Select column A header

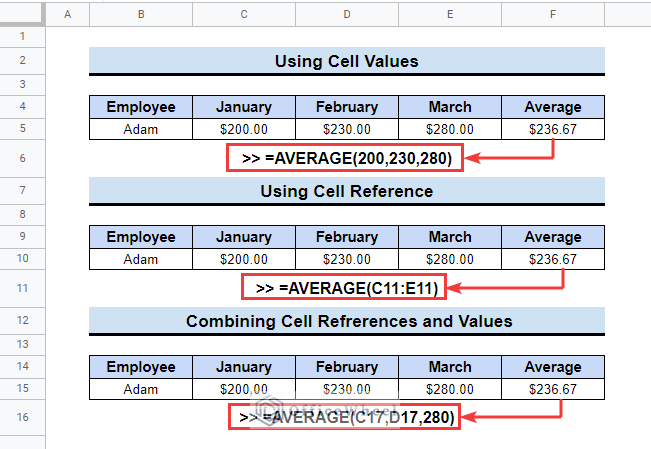(x=67, y=15)
